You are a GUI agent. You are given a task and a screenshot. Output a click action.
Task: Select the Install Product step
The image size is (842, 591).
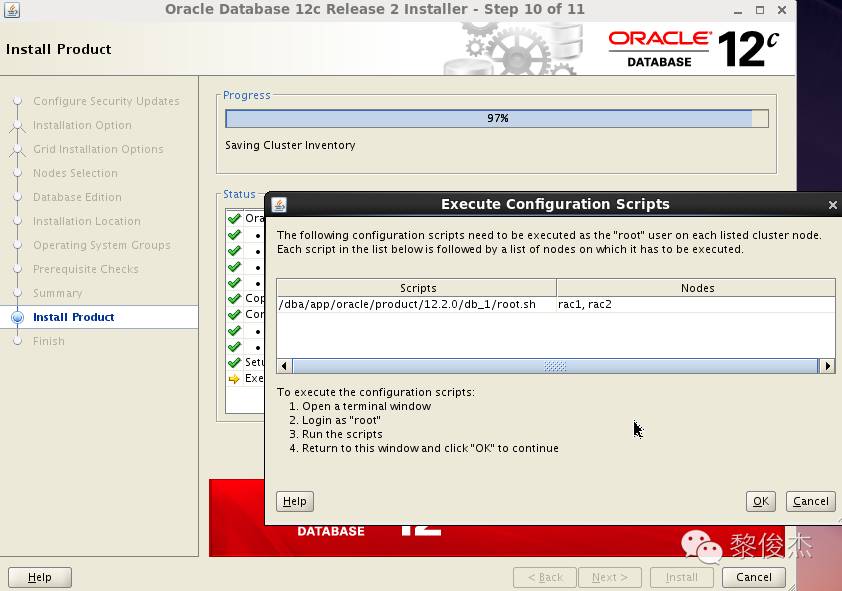coord(74,317)
